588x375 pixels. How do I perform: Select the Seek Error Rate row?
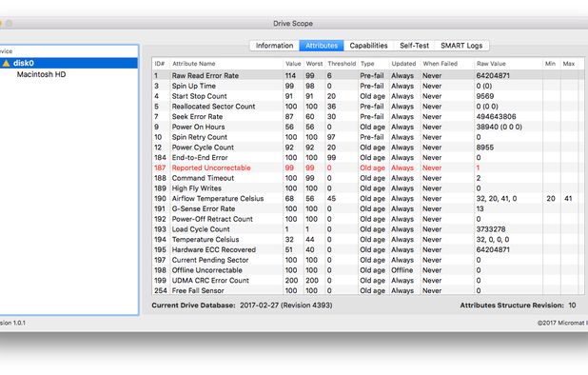(x=368, y=117)
